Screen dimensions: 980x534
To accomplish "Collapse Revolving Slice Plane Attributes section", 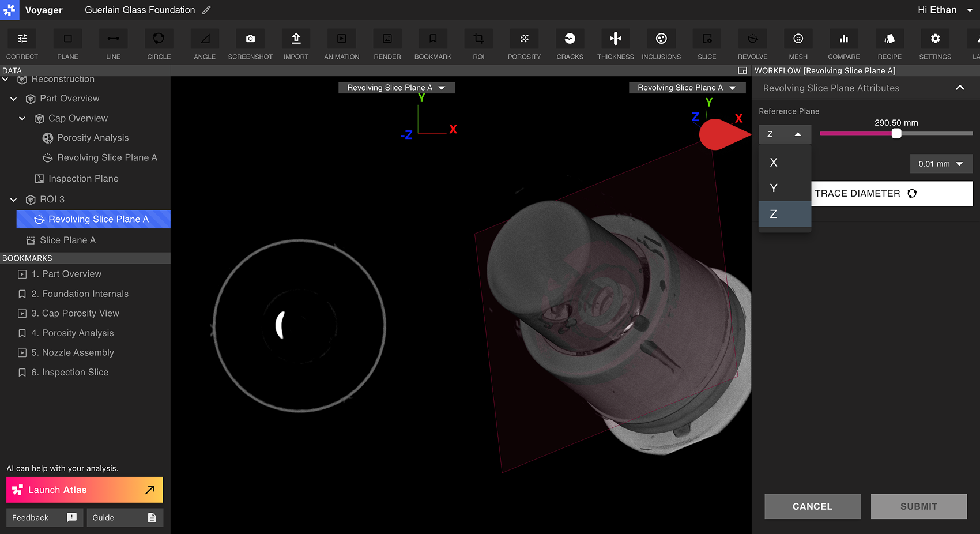I will 960,88.
